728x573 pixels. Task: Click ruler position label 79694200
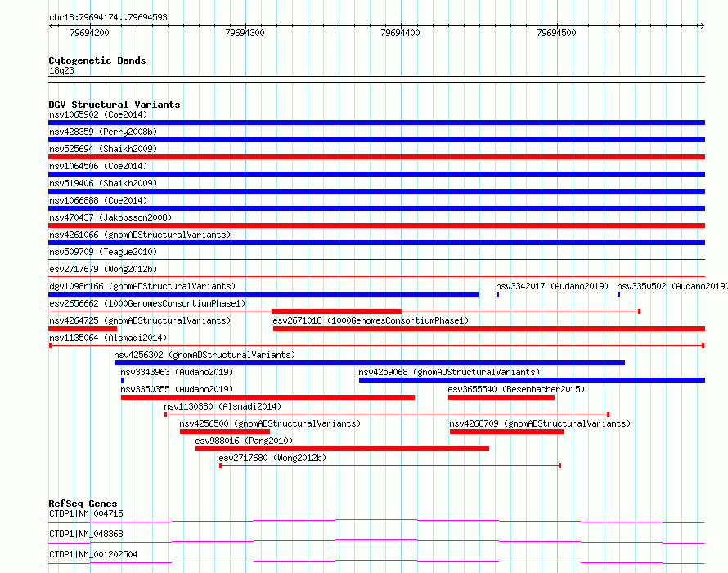(x=90, y=33)
